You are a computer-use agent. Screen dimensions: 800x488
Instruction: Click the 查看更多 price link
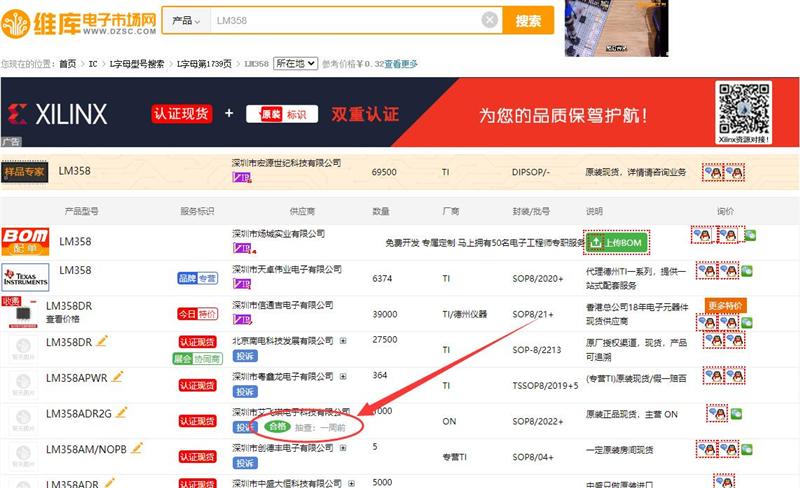[x=401, y=64]
